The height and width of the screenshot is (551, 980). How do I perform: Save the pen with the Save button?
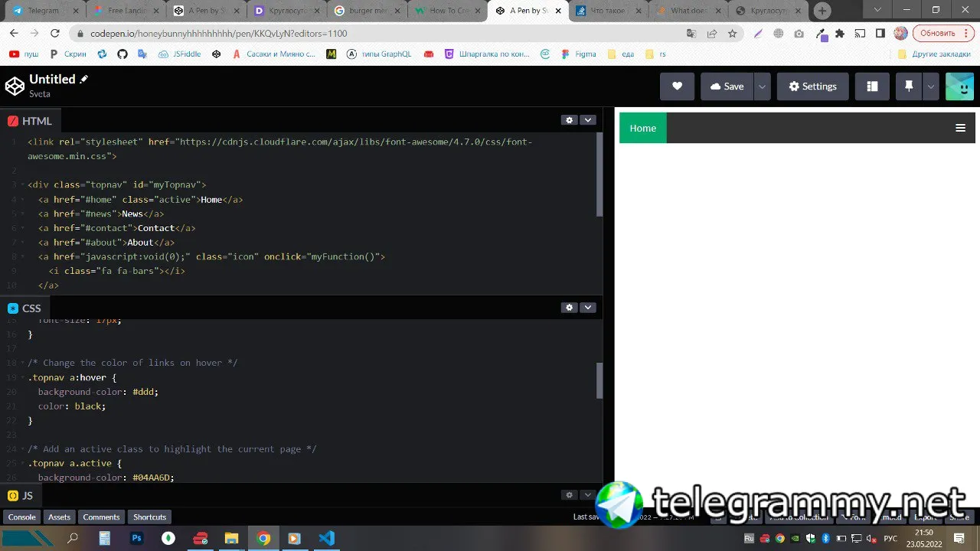[x=727, y=86]
